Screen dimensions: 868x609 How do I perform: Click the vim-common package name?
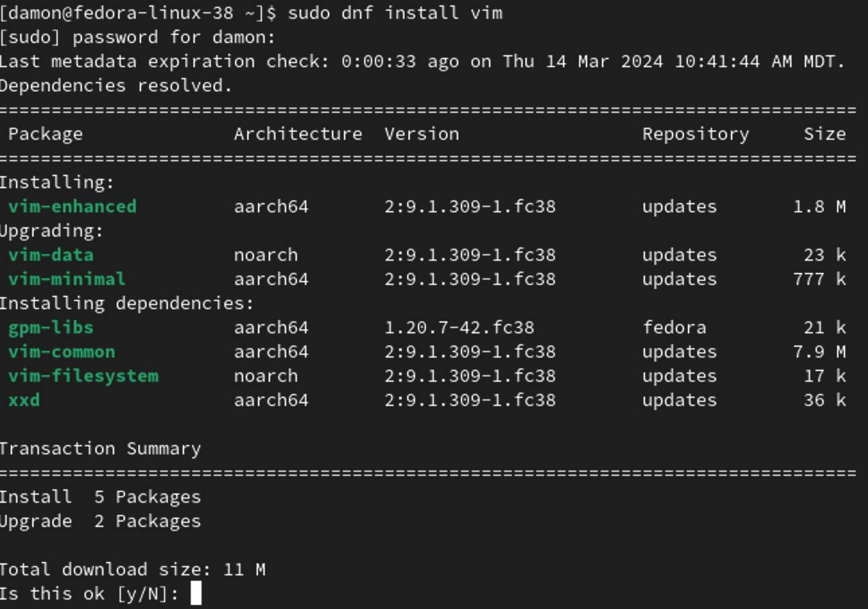tap(62, 352)
